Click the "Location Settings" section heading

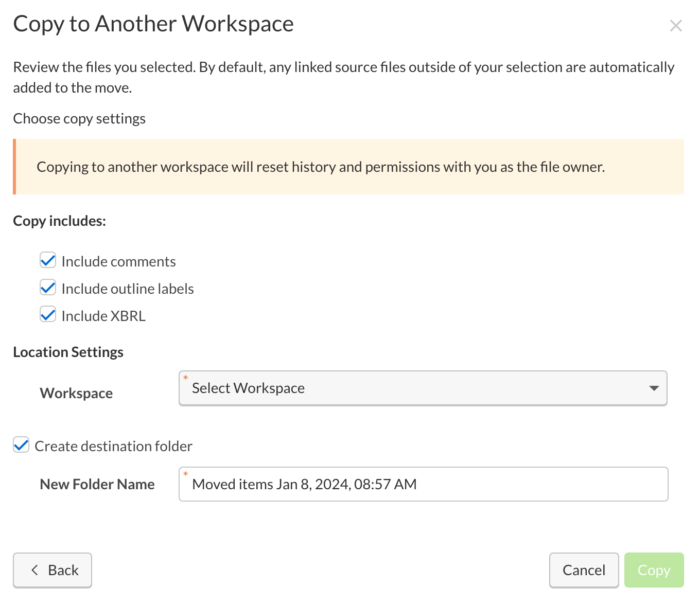point(68,352)
